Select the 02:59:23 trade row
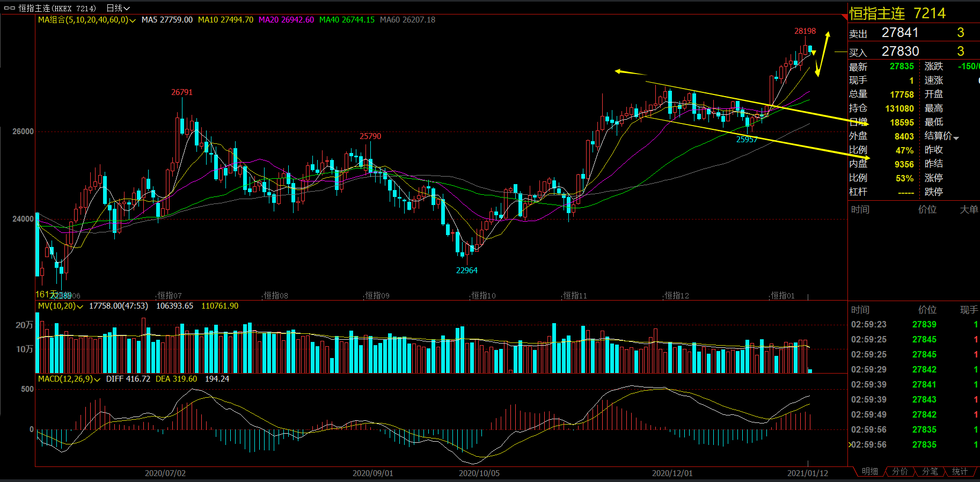Viewport: 980px width, 482px height. point(914,325)
